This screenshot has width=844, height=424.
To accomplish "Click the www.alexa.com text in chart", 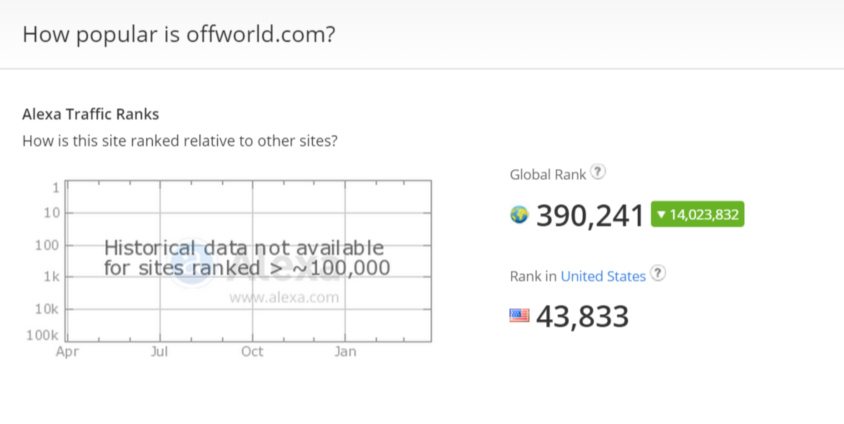I will pyautogui.click(x=284, y=298).
